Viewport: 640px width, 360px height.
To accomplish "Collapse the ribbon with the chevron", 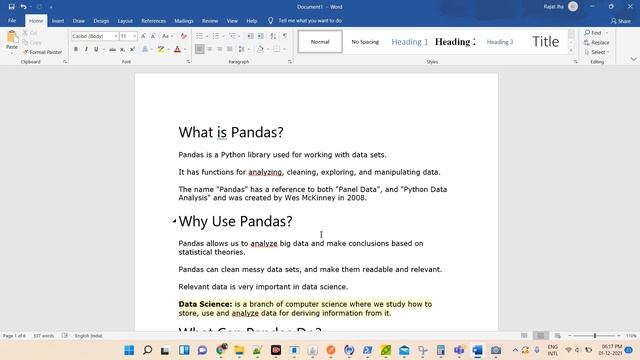I will [633, 59].
